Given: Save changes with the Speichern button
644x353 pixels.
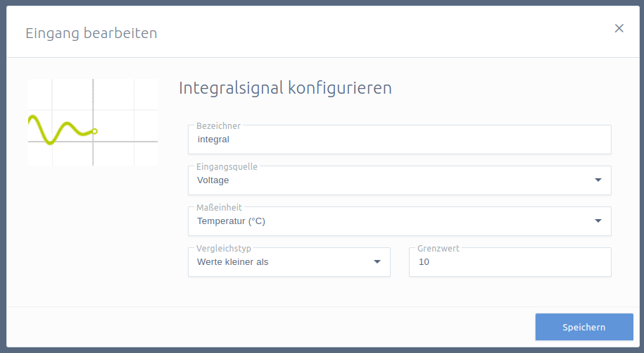Looking at the screenshot, I should 584,327.
